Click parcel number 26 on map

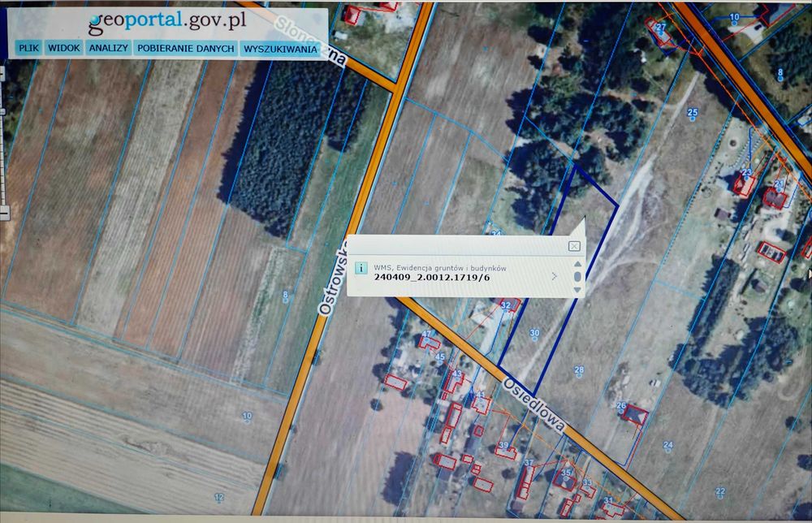621,405
